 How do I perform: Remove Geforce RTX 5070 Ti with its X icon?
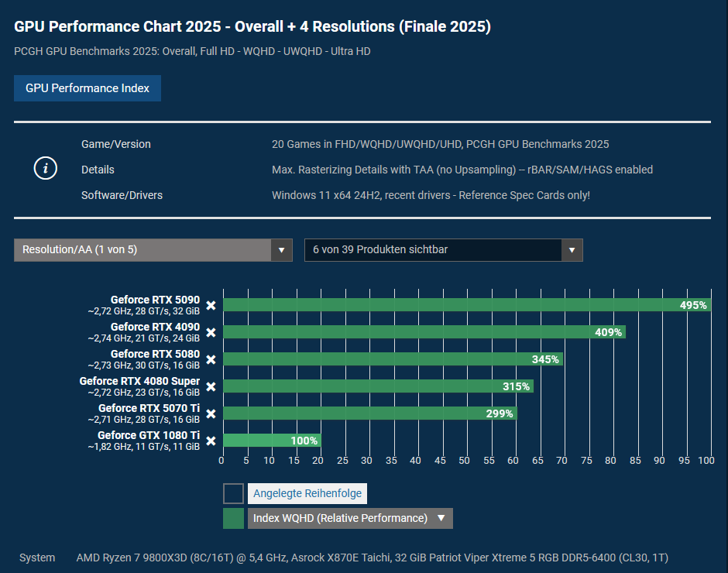(x=211, y=413)
